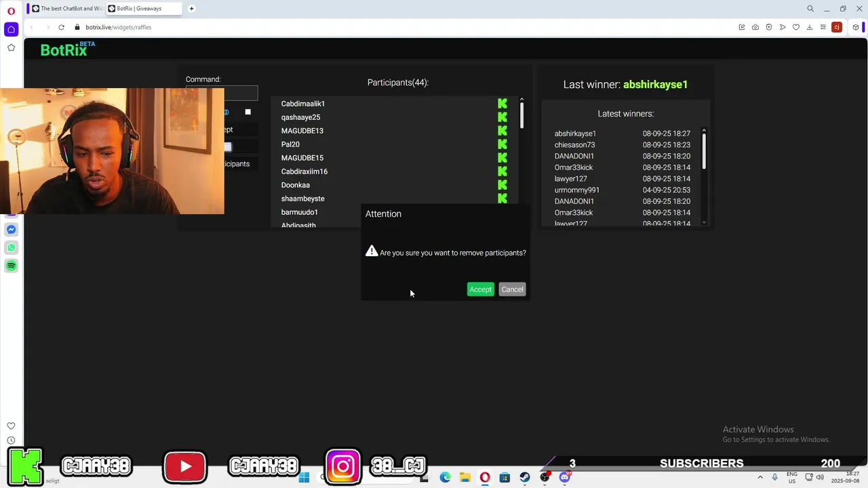Screen dimensions: 868x488
Task: Open OBS Studio from taskbar
Action: pos(545,477)
